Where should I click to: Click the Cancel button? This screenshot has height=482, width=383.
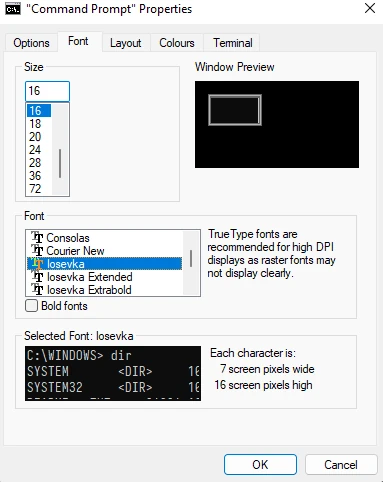click(341, 465)
